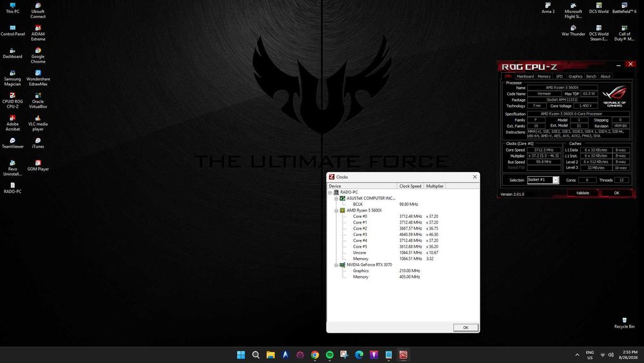The width and height of the screenshot is (644, 363).
Task: Open Microsoft Edge from the taskbar
Action: click(x=359, y=355)
